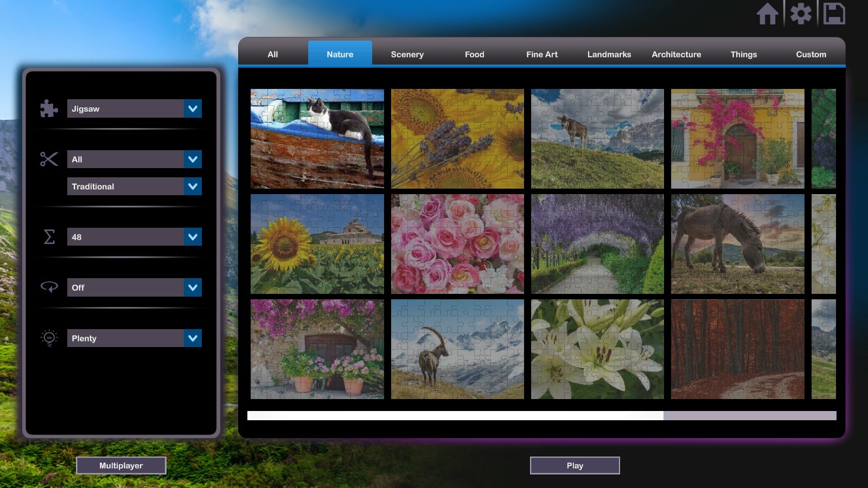Open the Jigsaw puzzle type dropdown
Screen dimensions: 868x488
134,108
